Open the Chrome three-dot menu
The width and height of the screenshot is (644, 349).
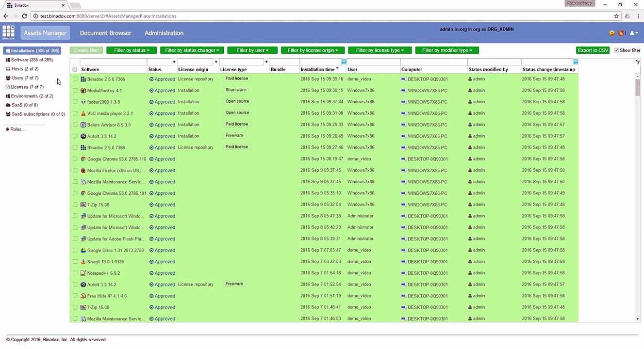(637, 16)
